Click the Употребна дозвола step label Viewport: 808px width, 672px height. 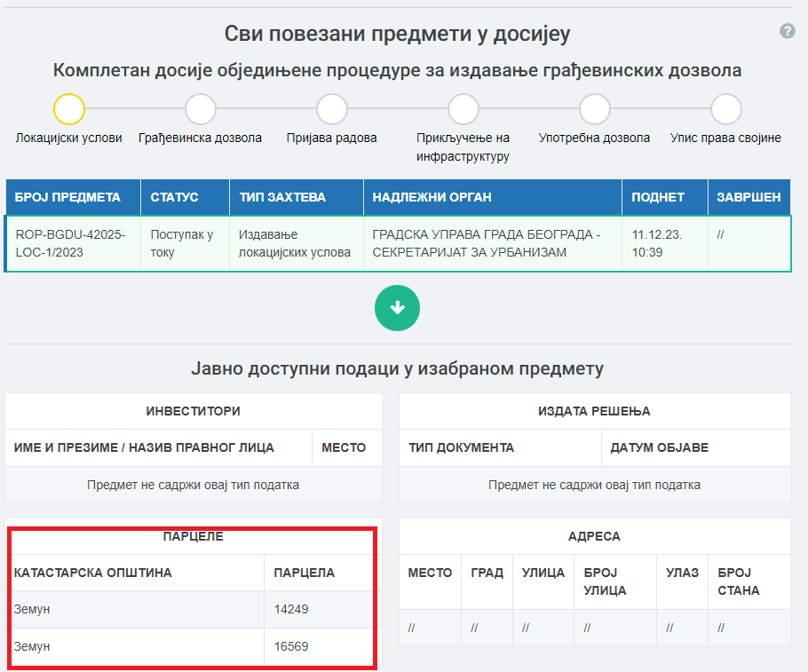coord(595,138)
